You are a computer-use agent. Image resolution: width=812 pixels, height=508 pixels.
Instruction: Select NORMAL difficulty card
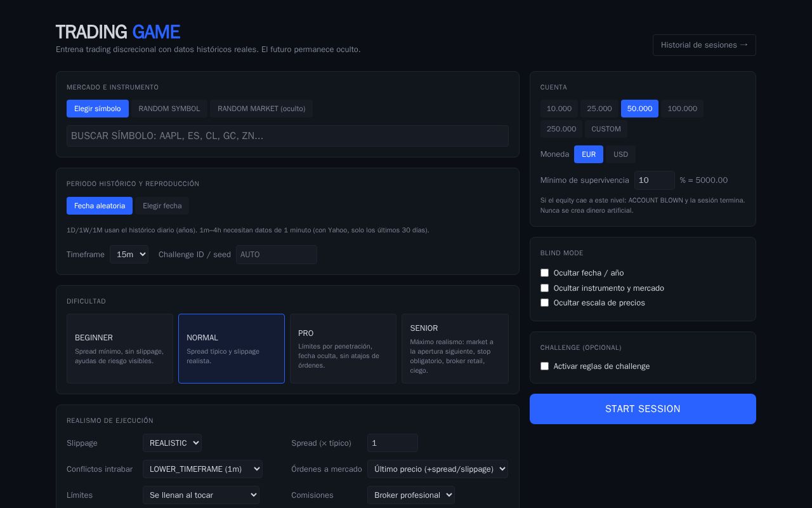232,349
